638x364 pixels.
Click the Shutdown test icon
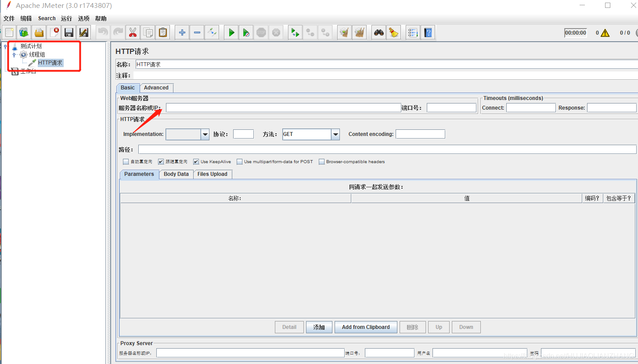click(276, 32)
